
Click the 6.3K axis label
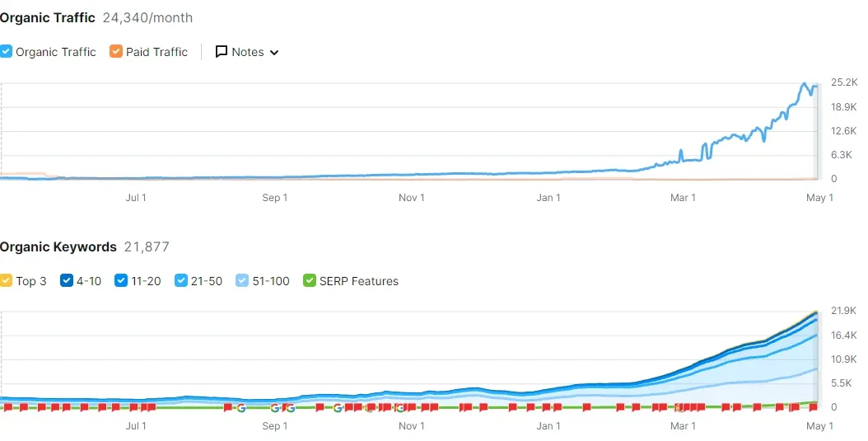842,155
